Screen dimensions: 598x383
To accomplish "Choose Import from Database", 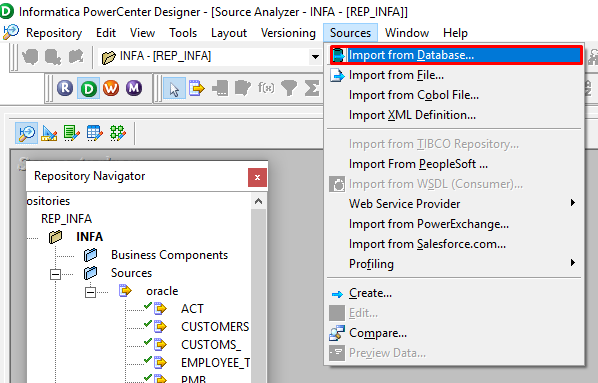I will [456, 55].
